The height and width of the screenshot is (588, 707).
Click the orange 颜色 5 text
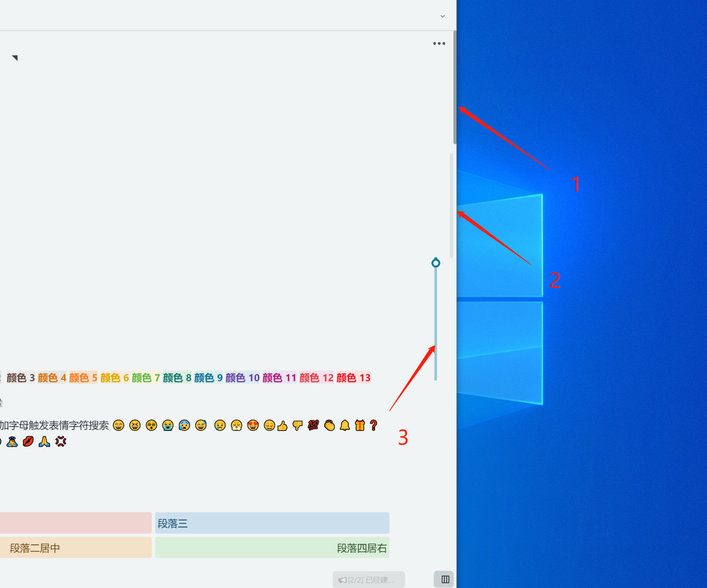[x=83, y=378]
